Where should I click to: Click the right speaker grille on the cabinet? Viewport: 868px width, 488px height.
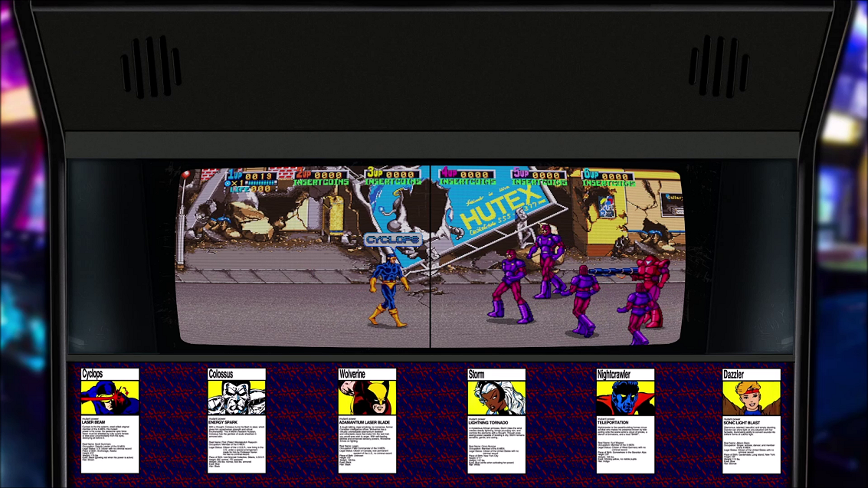pos(719,67)
